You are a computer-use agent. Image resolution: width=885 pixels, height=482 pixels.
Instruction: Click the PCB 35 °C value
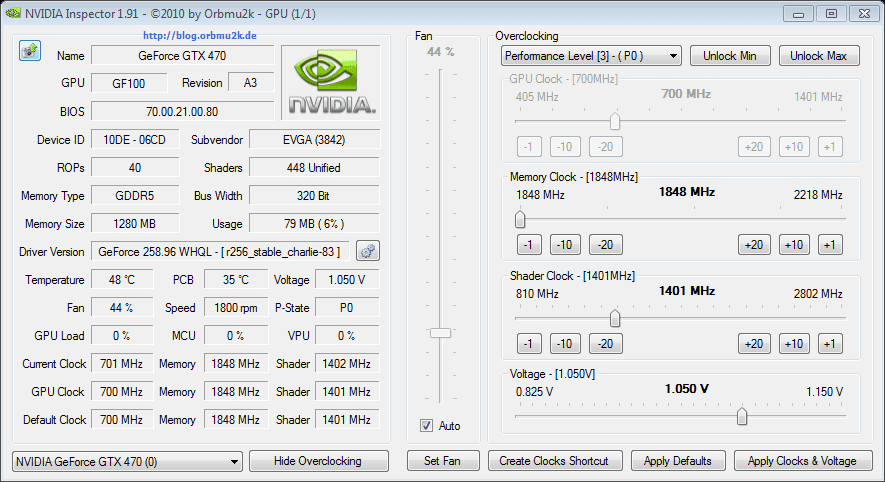tap(236, 279)
